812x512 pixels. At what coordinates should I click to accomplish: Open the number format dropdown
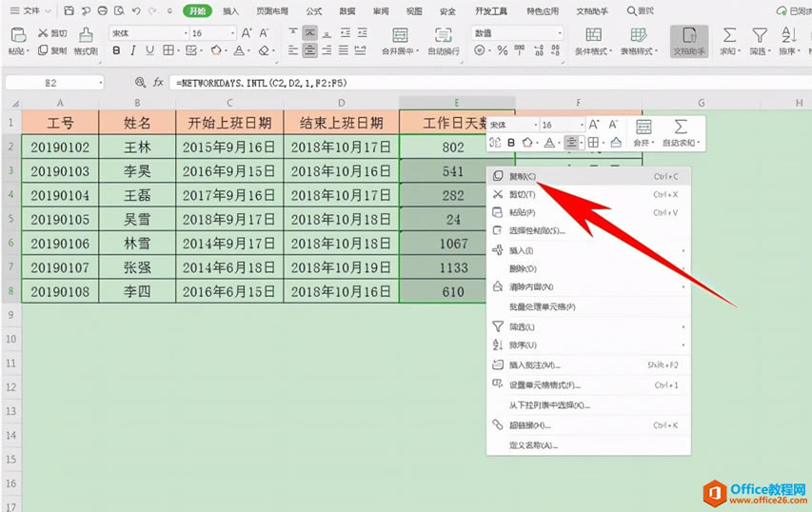click(560, 33)
